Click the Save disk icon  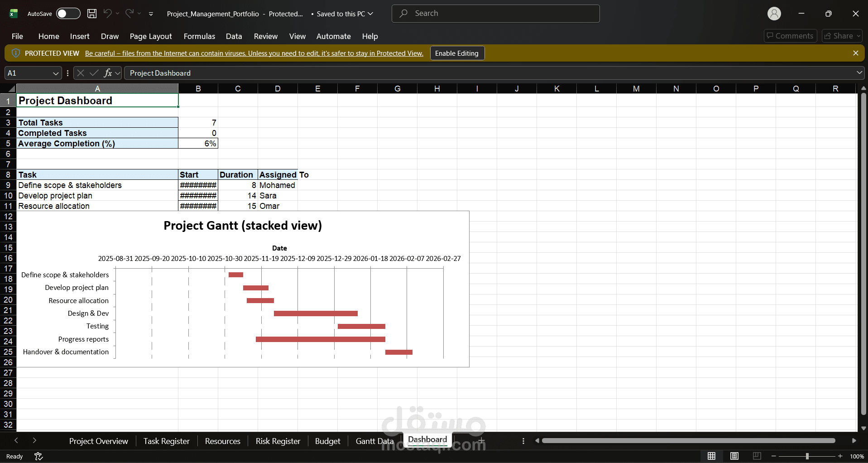tap(92, 14)
